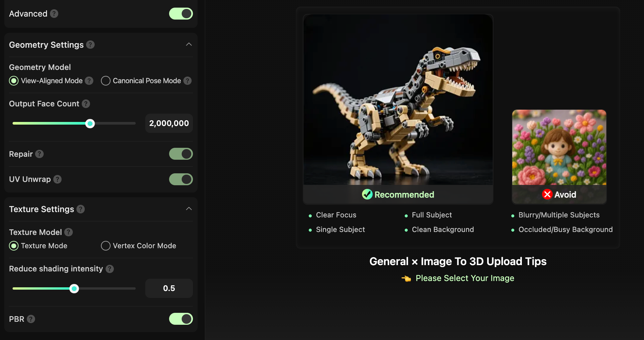
Task: Collapse the Geometry Settings section
Action: click(x=189, y=44)
